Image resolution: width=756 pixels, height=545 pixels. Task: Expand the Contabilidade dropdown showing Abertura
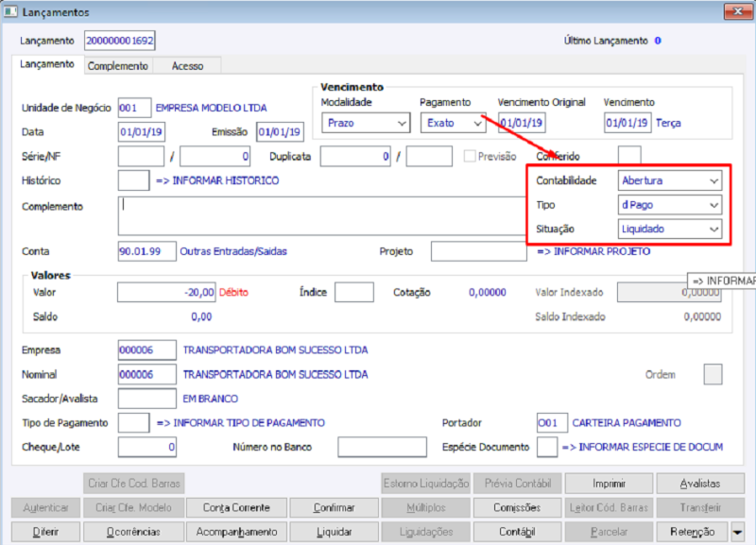click(x=670, y=180)
